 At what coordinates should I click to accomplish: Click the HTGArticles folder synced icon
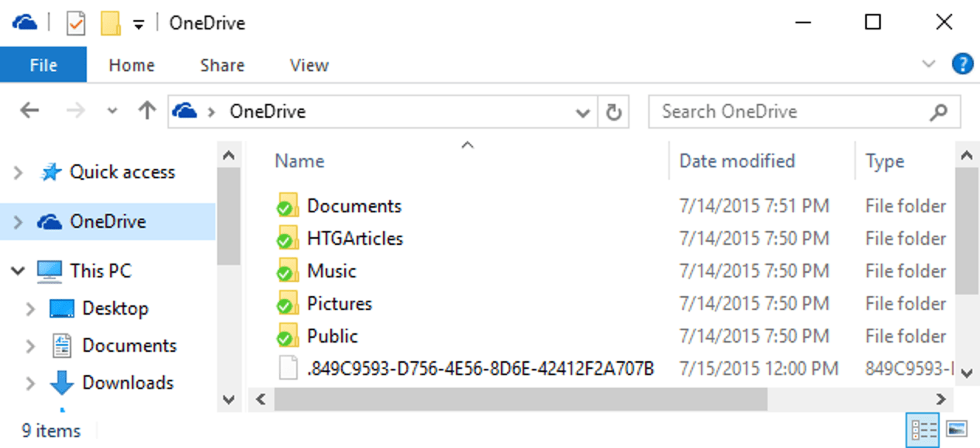288,238
